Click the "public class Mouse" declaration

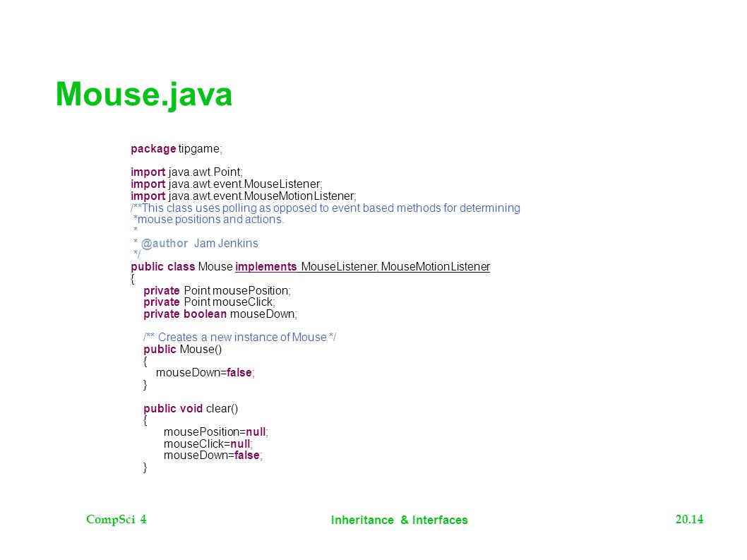(x=182, y=267)
